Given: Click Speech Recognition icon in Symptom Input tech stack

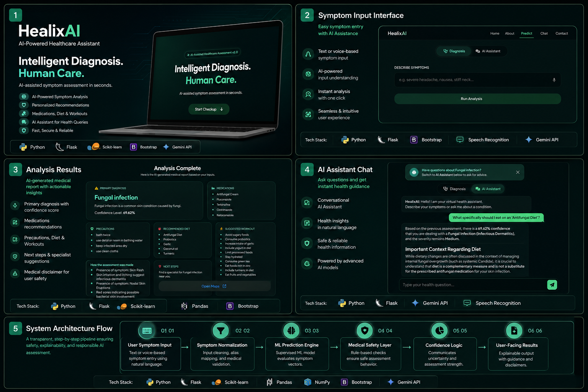Looking at the screenshot, I should [x=460, y=140].
